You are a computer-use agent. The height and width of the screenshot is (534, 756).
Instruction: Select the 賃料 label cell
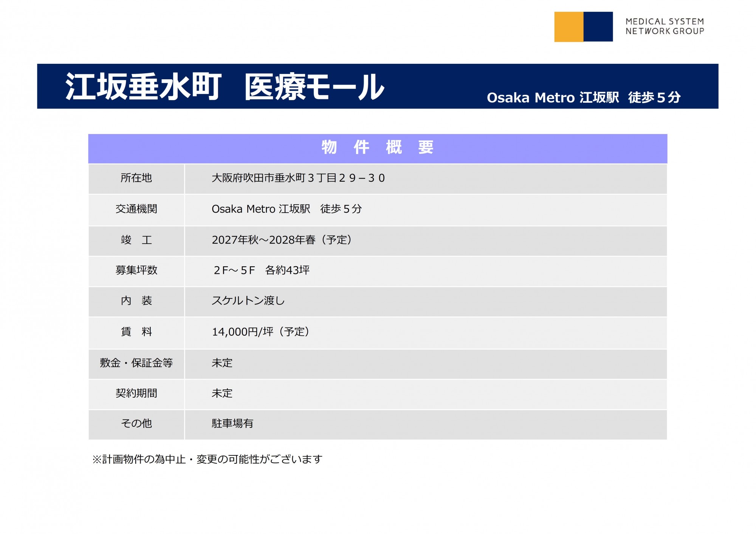tap(136, 332)
